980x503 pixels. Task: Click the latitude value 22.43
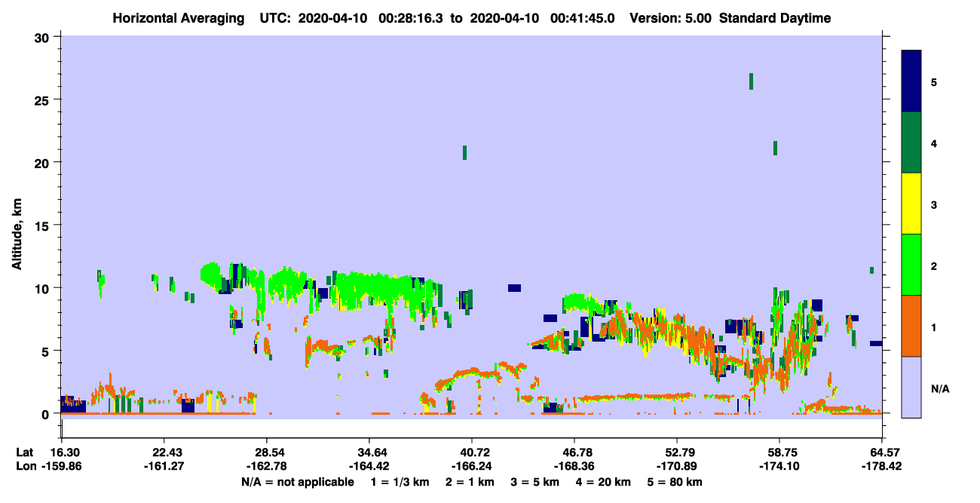pos(164,452)
